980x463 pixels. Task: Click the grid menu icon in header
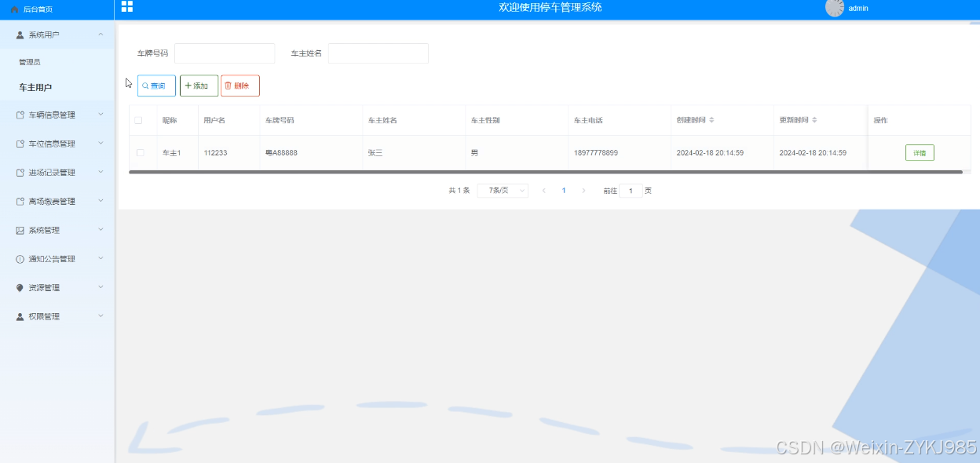tap(126, 6)
